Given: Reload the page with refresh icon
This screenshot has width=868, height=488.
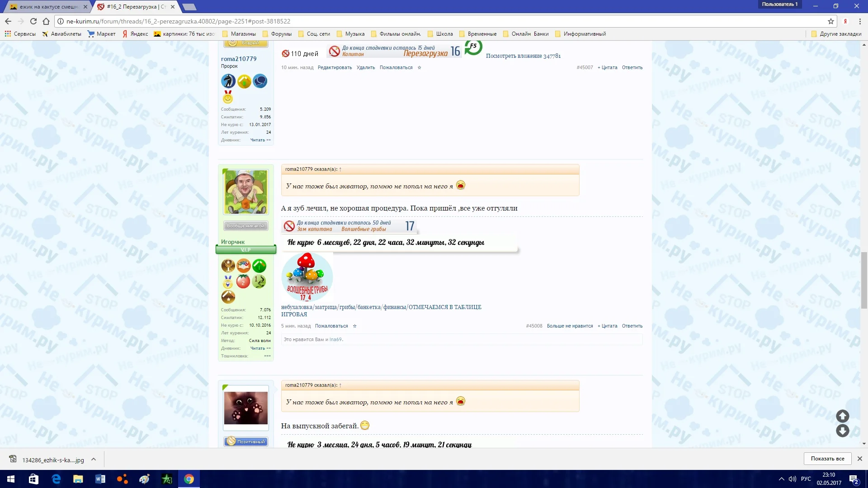Looking at the screenshot, I should pyautogui.click(x=33, y=21).
